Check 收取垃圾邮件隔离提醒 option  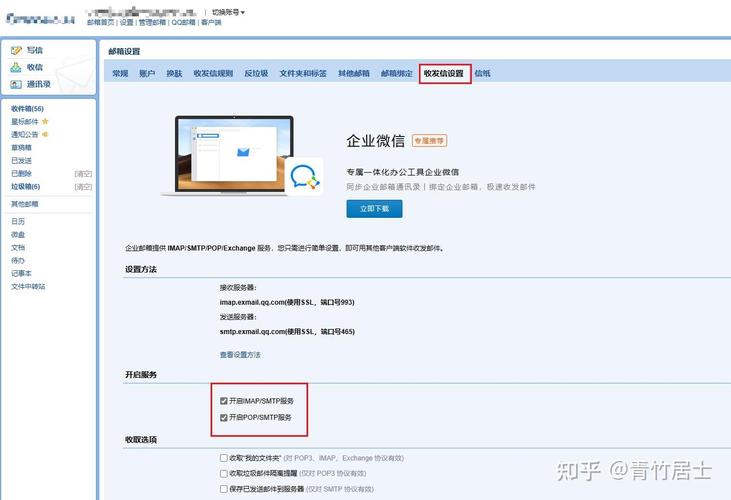[x=224, y=473]
